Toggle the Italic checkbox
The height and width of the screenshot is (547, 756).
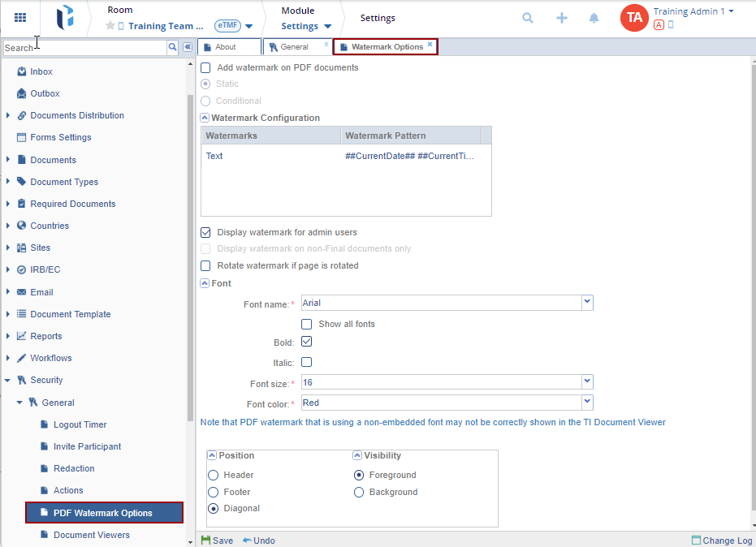pos(306,363)
